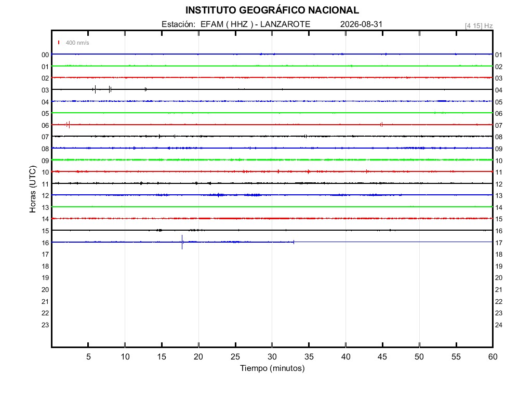
Task: Click hour label 12 on the Horas (UTC) axis
Action: tap(45, 196)
